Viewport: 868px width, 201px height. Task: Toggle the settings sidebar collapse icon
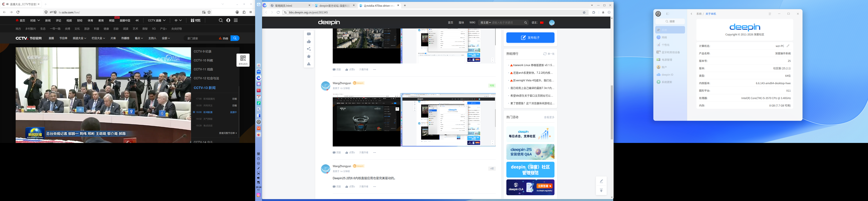tap(668, 14)
